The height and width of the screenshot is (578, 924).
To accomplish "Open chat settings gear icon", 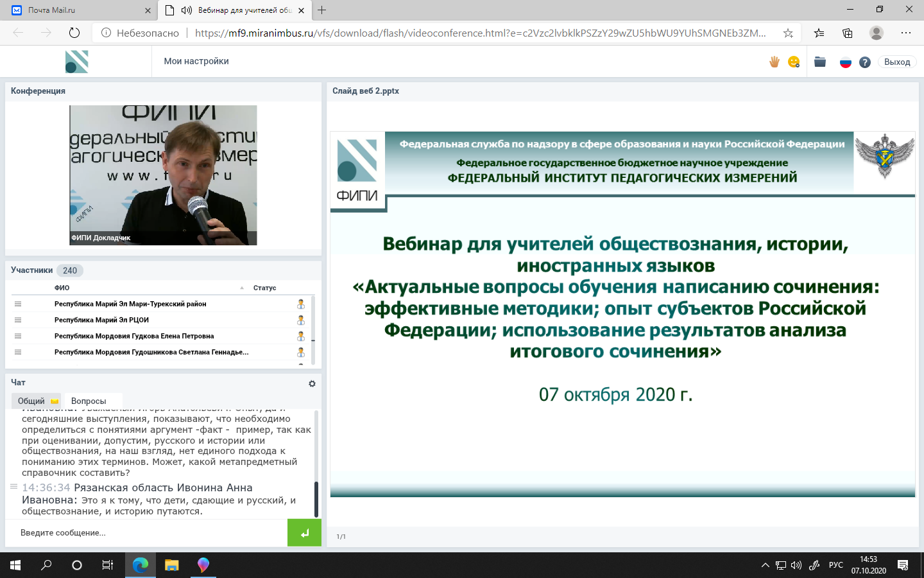I will point(312,383).
